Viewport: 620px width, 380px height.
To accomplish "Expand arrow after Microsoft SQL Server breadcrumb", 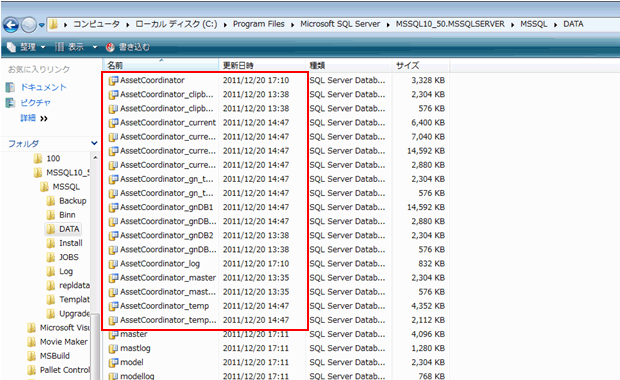I will (x=388, y=25).
